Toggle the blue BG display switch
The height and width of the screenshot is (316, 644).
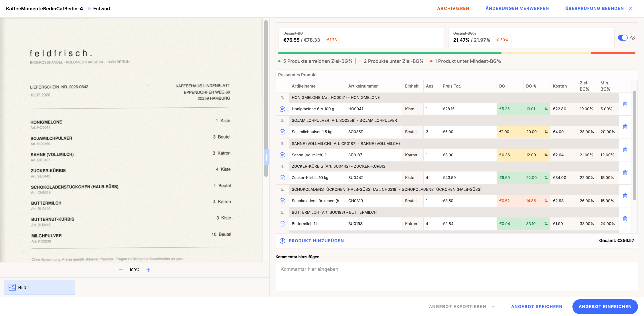tap(623, 38)
